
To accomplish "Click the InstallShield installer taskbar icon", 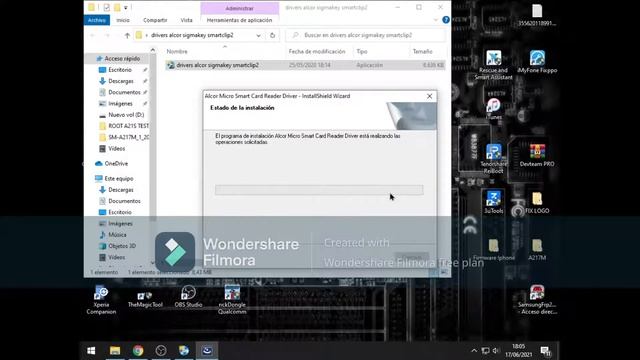I will [207, 351].
